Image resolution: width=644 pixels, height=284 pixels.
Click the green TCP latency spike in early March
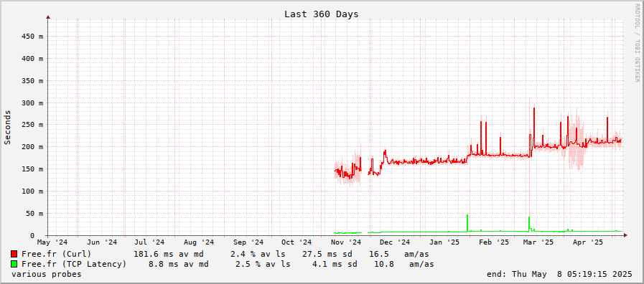pos(529,224)
